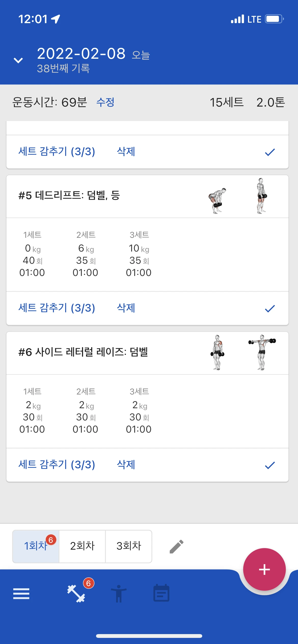
Task: Toggle the checkmark for dumbbell deadlift
Action: click(x=270, y=309)
